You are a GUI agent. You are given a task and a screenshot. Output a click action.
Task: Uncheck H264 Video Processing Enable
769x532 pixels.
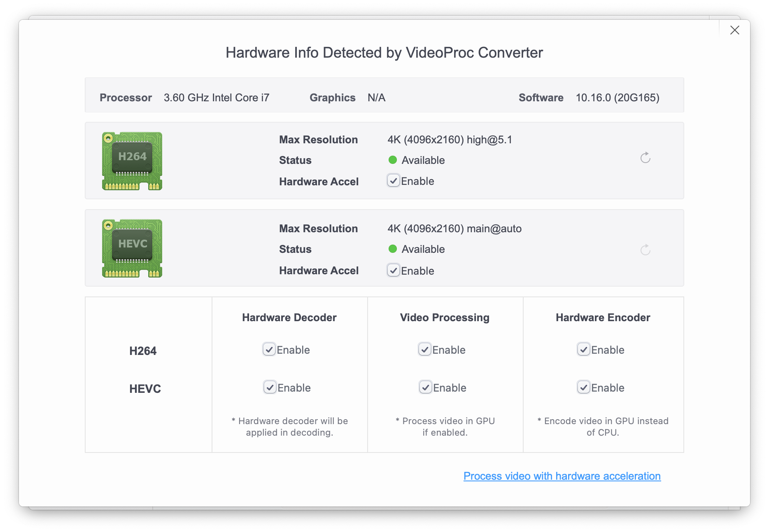coord(425,350)
